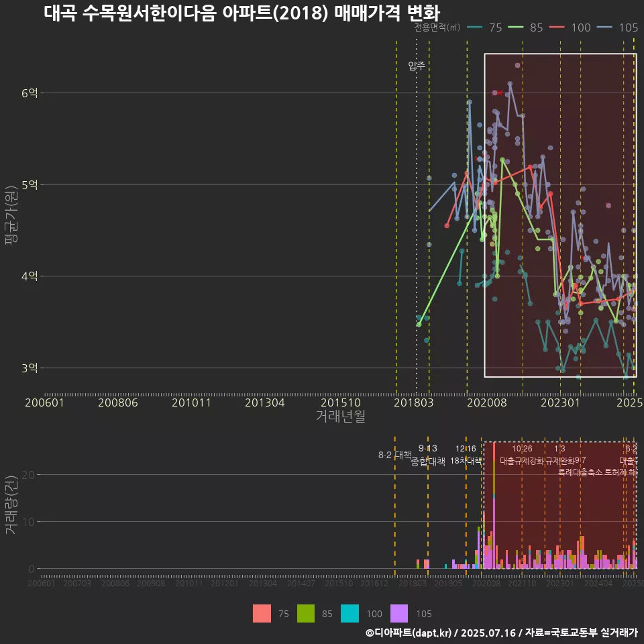644x644 pixels.
Task: Click 202110 on the volume chart x-axis
Action: pyautogui.click(x=522, y=583)
